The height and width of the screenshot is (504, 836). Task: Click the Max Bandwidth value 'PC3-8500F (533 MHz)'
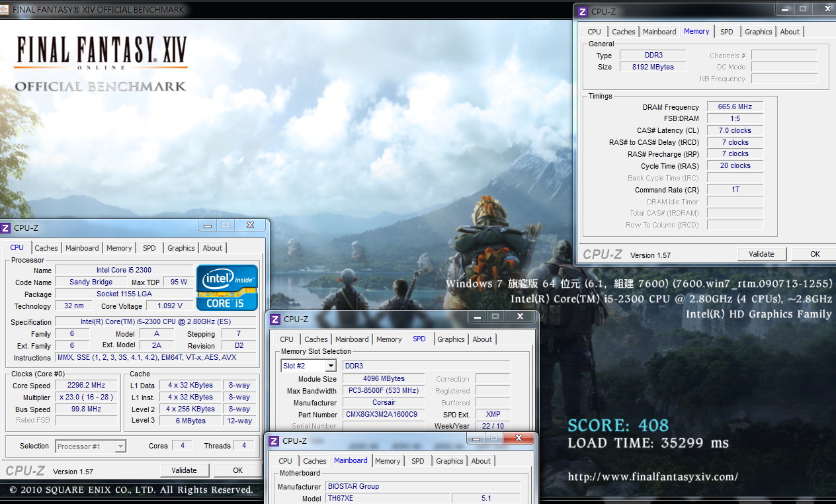click(384, 391)
